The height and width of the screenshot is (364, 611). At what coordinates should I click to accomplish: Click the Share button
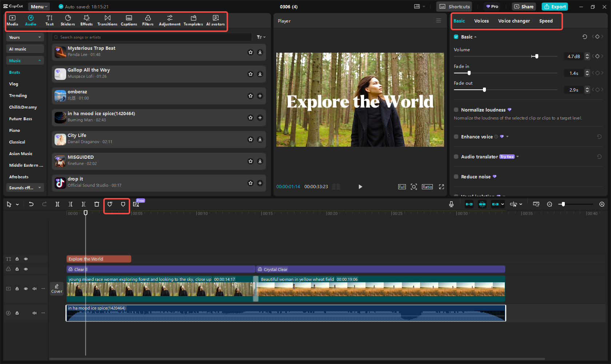coord(524,7)
